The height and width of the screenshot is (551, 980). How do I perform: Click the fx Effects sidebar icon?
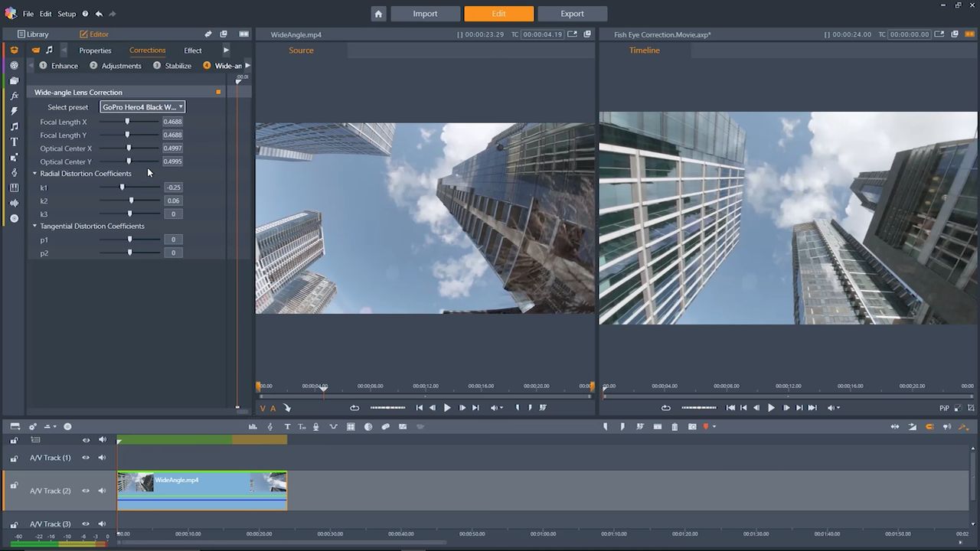click(x=14, y=96)
